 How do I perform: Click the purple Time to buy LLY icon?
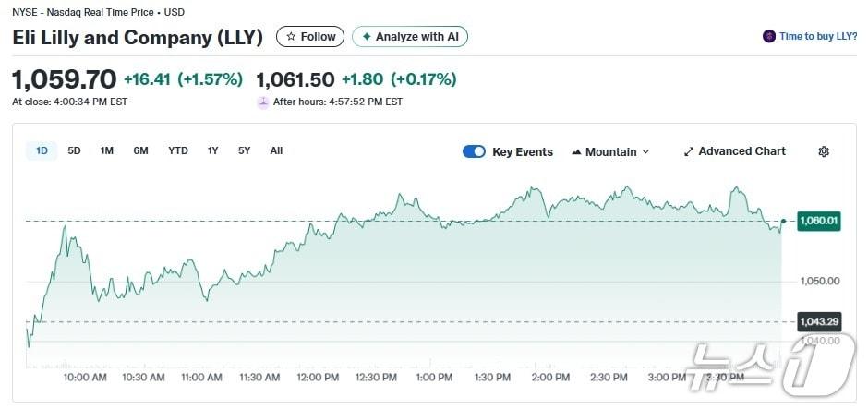click(768, 37)
